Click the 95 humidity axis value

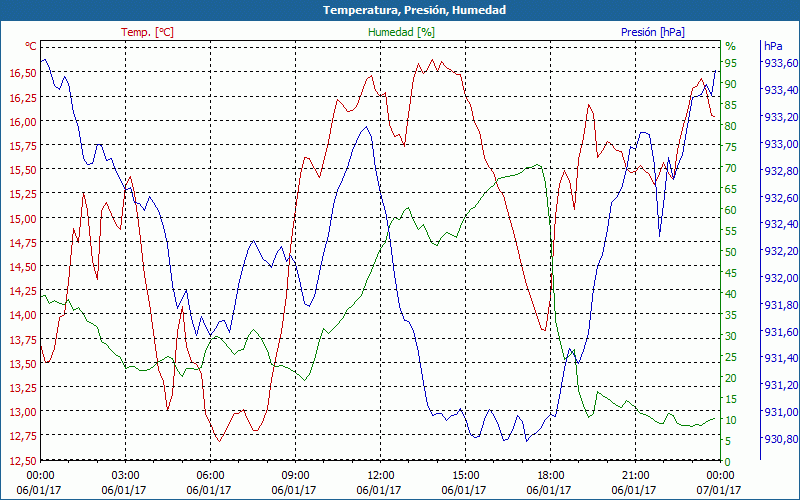pos(731,63)
